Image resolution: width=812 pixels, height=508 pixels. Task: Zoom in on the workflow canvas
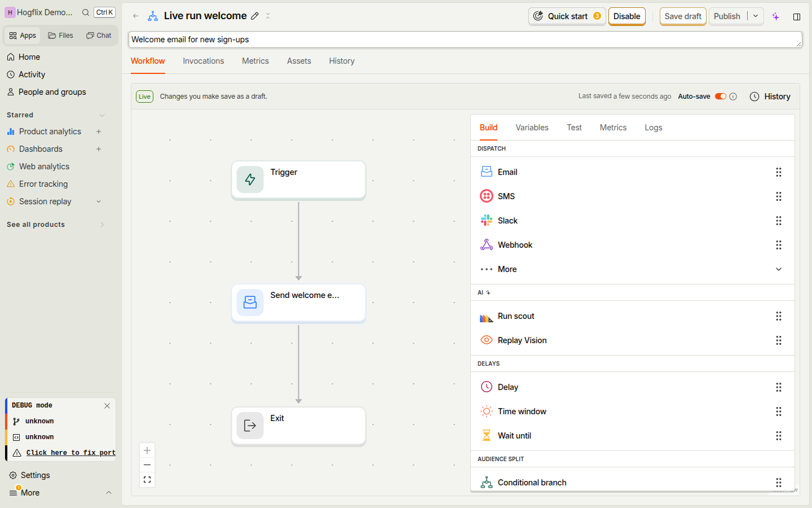[147, 450]
